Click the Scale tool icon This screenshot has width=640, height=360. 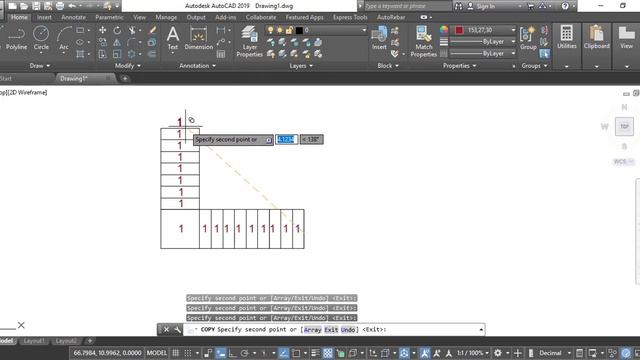coord(117,54)
